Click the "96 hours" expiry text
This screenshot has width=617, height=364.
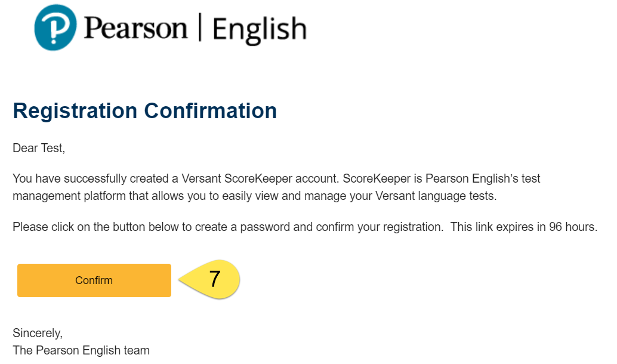(x=576, y=227)
